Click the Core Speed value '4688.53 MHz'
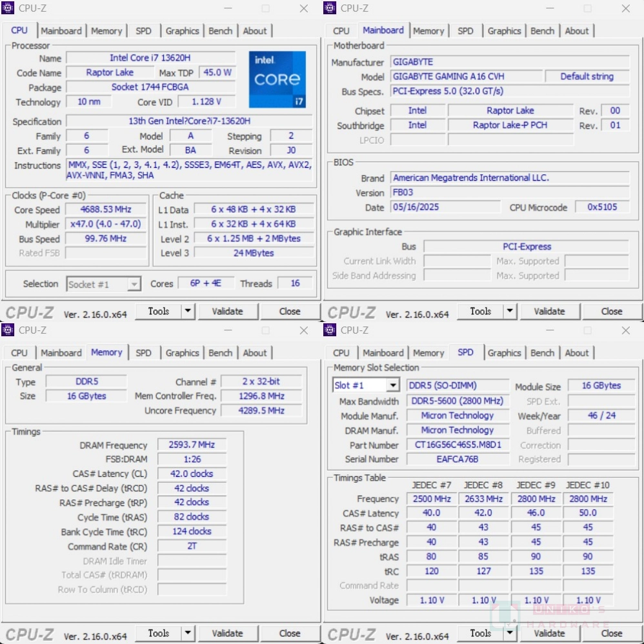The width and height of the screenshot is (644, 644). click(106, 210)
